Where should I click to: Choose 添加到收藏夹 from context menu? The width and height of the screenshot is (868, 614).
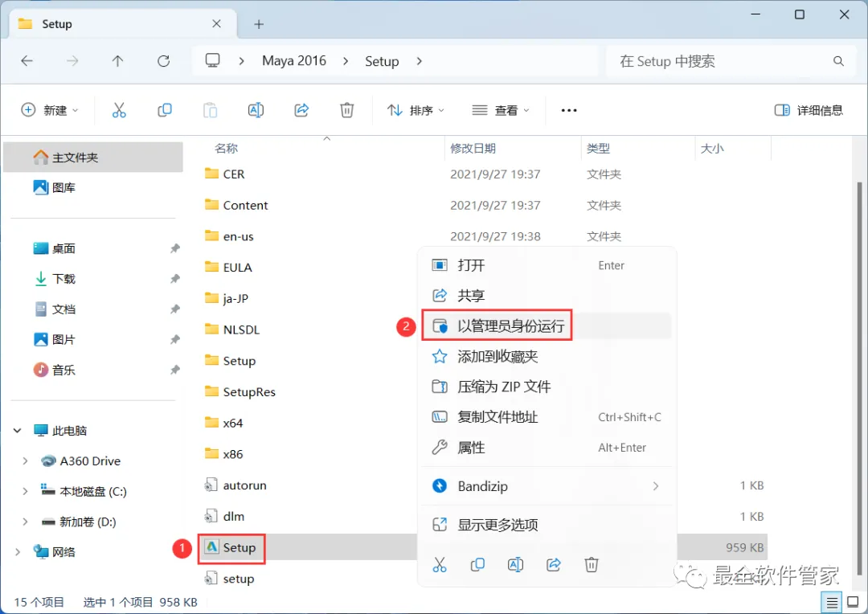point(547,356)
